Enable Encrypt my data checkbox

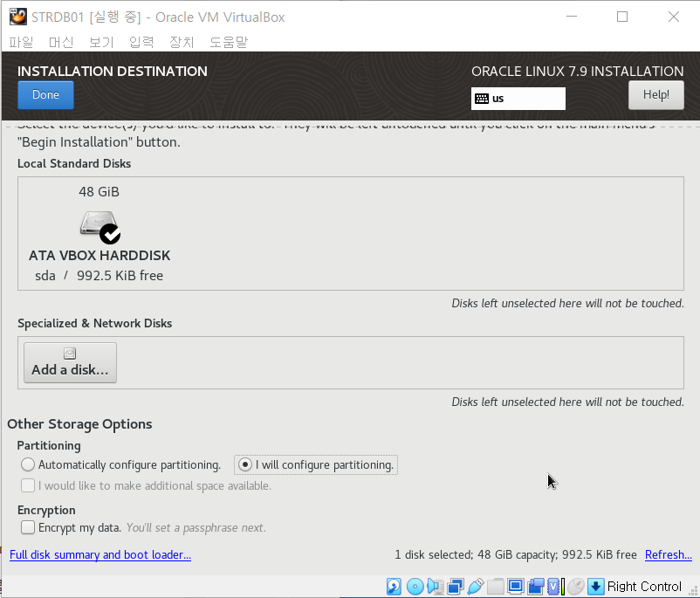[x=28, y=527]
